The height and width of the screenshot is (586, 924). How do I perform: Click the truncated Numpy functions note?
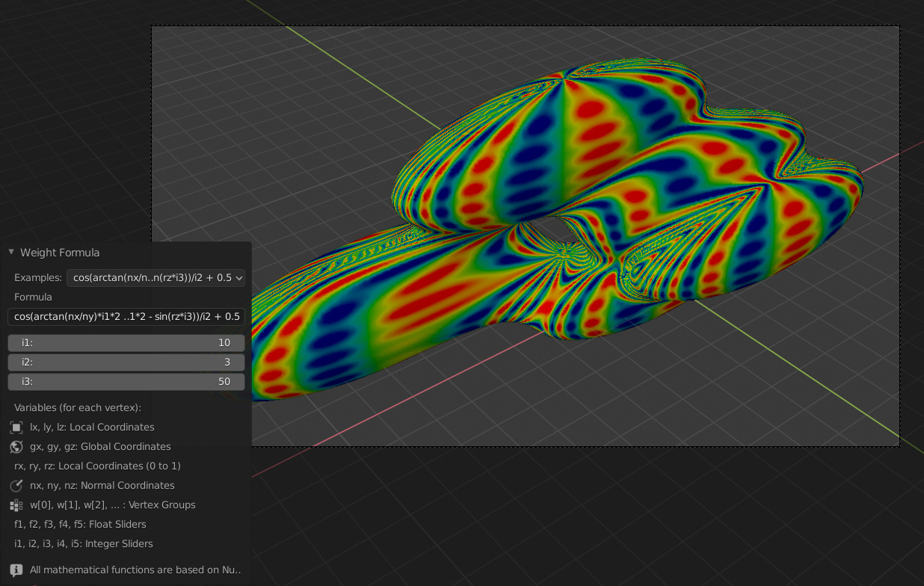[135, 570]
